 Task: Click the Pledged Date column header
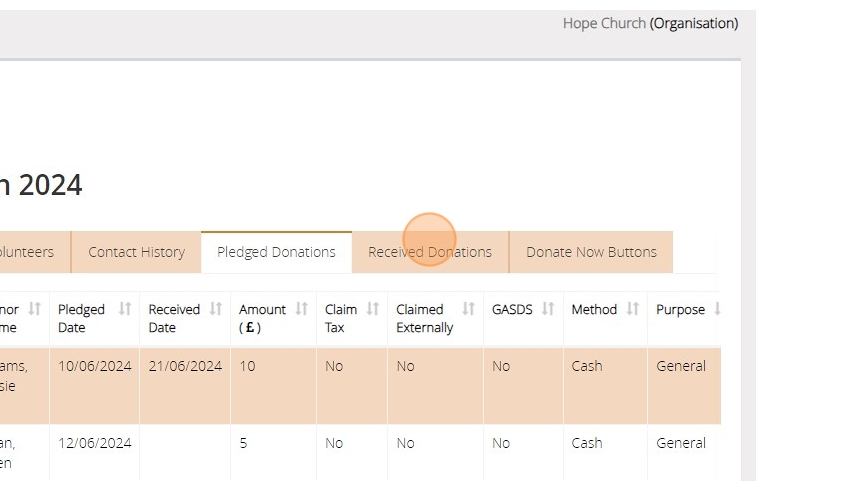click(82, 318)
